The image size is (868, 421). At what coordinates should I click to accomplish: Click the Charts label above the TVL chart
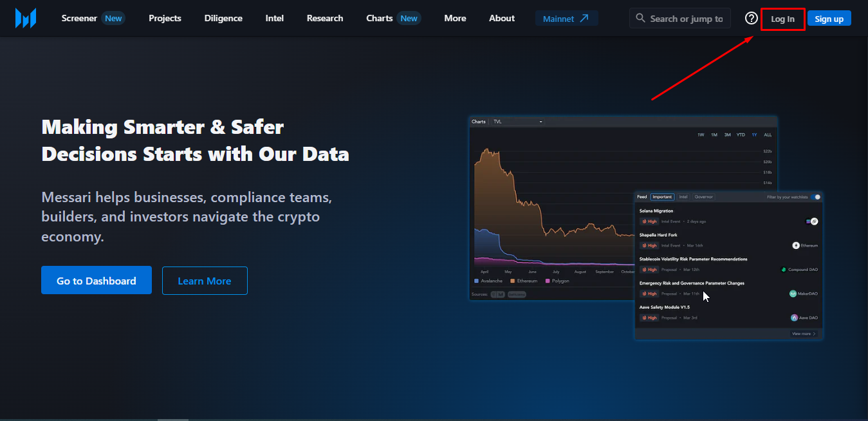tap(479, 122)
